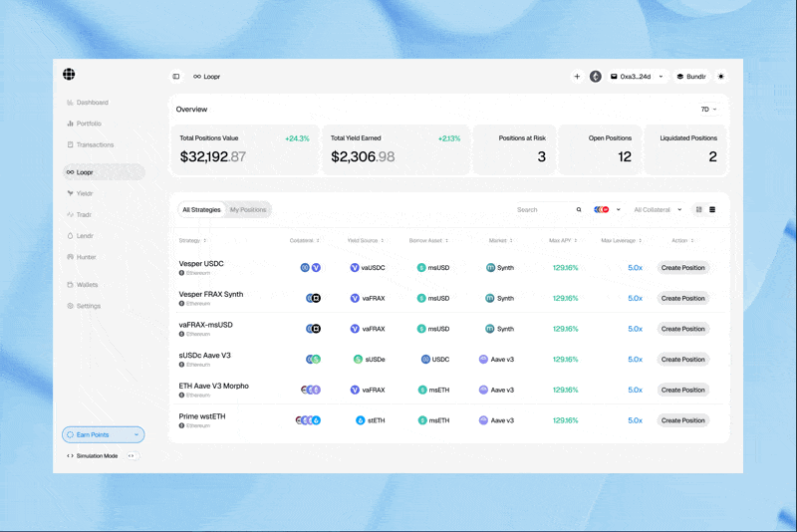Click the stETH yield source icon
Screen dimensions: 797x532
coord(361,420)
